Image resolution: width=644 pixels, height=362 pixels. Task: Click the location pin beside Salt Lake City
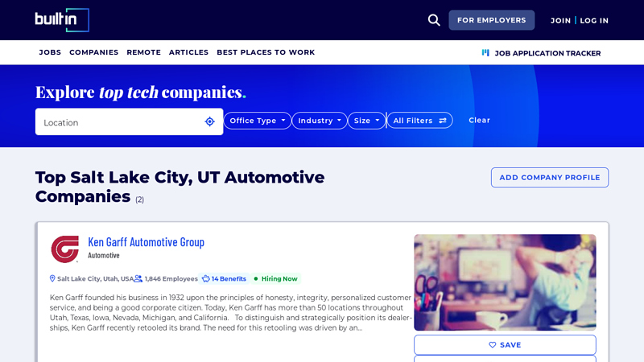click(52, 278)
